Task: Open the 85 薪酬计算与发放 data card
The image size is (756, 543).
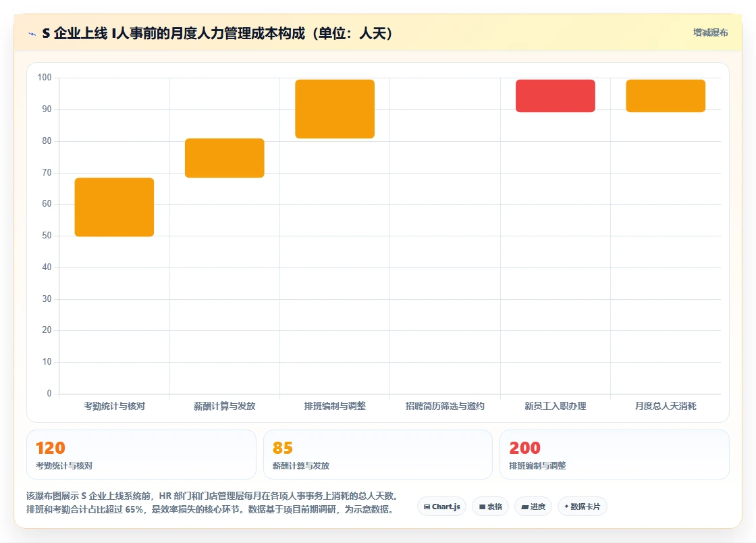Action: click(x=378, y=455)
